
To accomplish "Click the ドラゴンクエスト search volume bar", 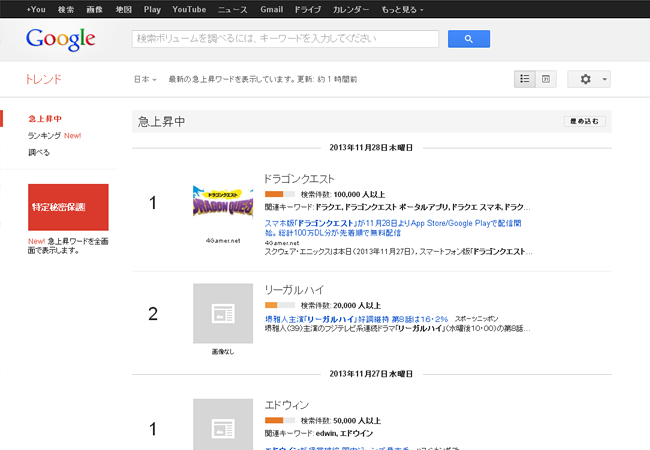I will 279,193.
